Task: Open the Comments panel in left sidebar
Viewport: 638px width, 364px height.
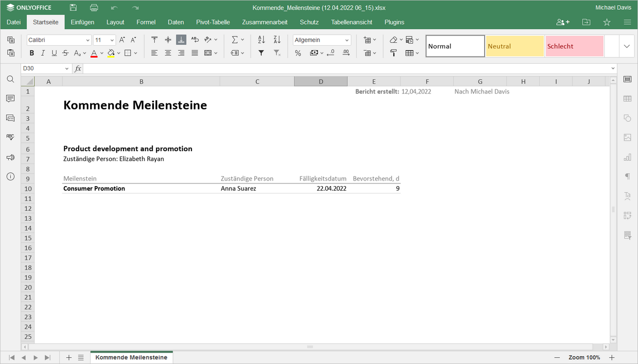Action: (x=10, y=98)
